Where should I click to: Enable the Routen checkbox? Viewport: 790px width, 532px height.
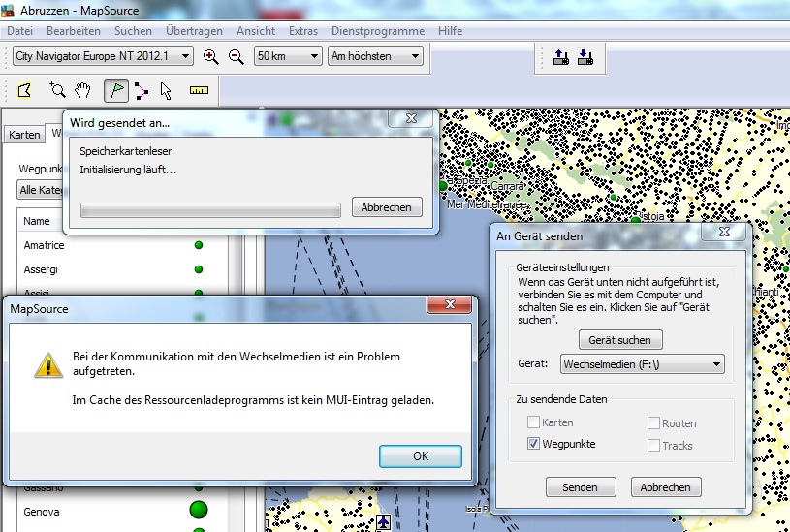653,422
